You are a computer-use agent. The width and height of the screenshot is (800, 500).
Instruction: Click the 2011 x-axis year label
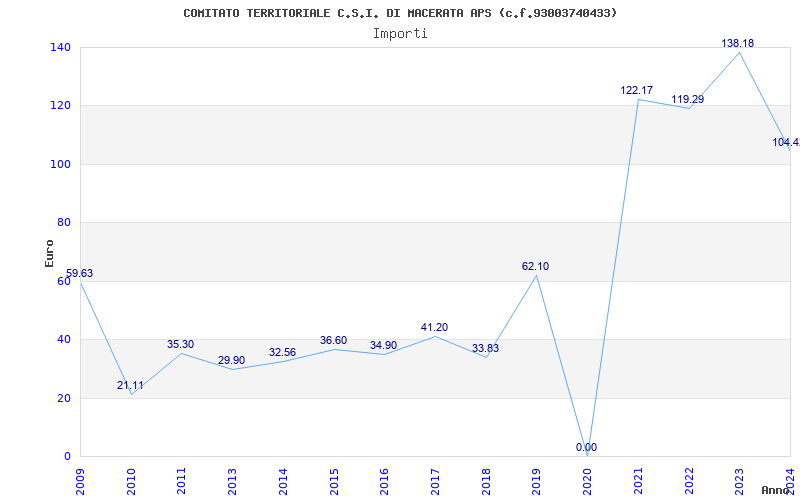click(x=181, y=481)
